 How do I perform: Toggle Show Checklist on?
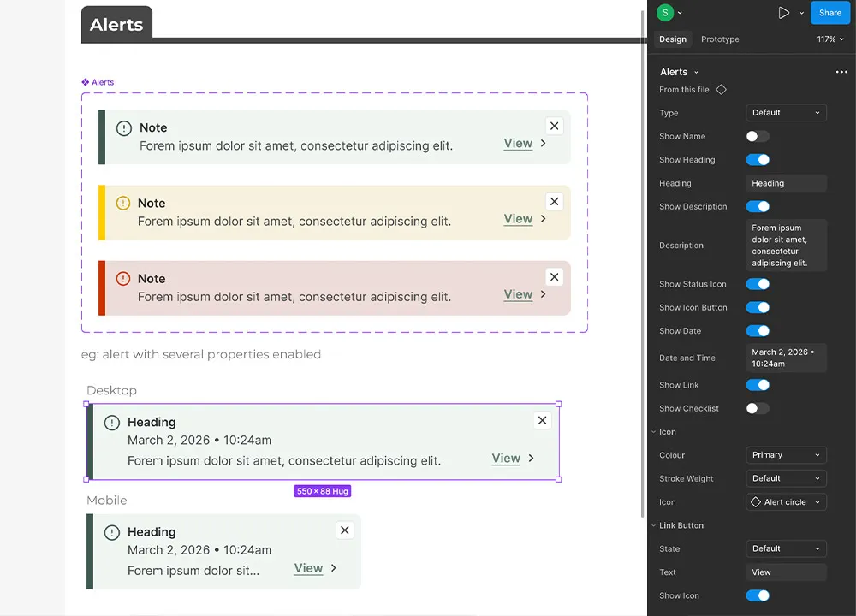pyautogui.click(x=758, y=409)
